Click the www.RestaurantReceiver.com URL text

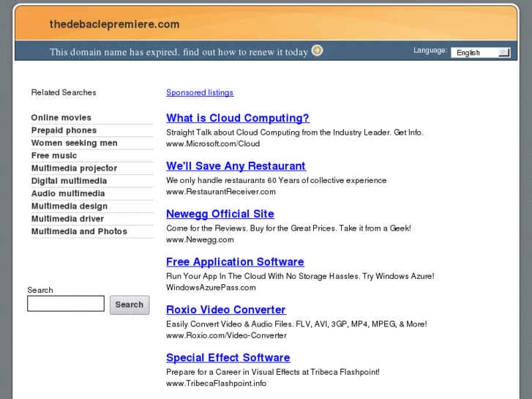221,192
